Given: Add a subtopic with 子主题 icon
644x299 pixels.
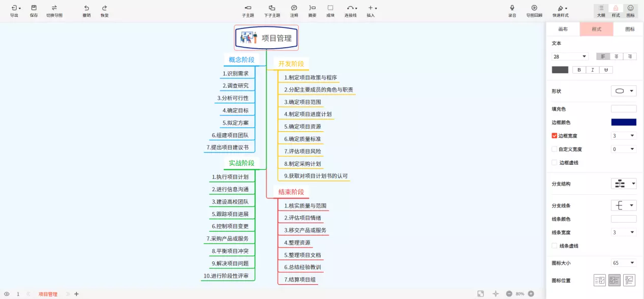Looking at the screenshot, I should tap(248, 8).
